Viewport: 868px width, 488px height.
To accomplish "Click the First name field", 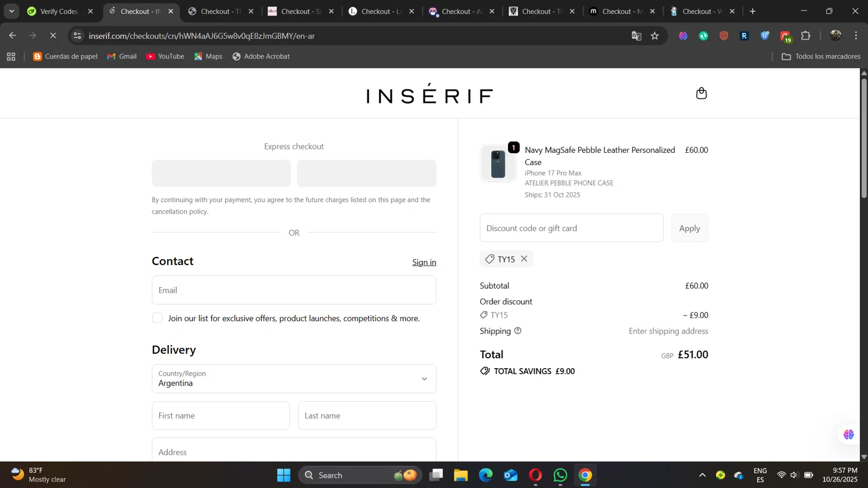I will [x=220, y=416].
